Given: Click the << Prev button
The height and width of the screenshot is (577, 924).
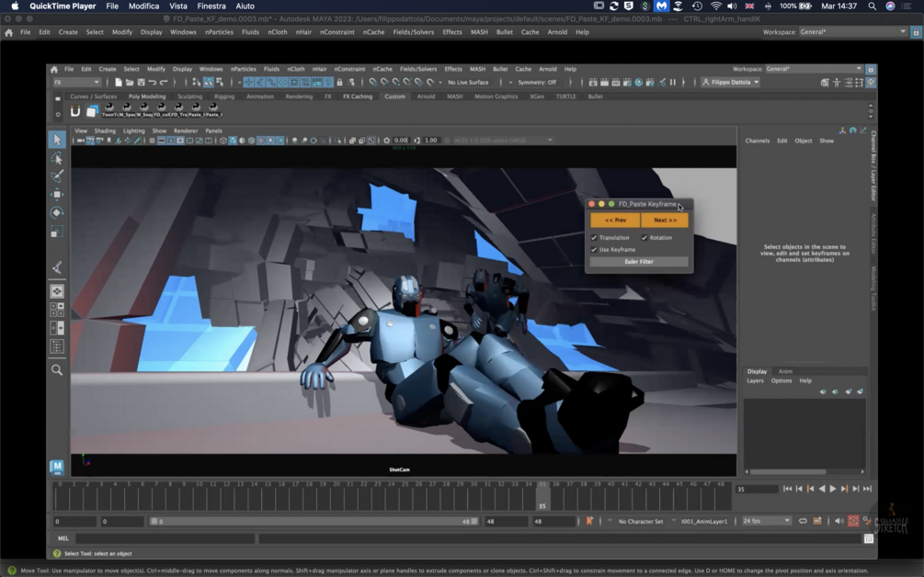Looking at the screenshot, I should [x=615, y=221].
